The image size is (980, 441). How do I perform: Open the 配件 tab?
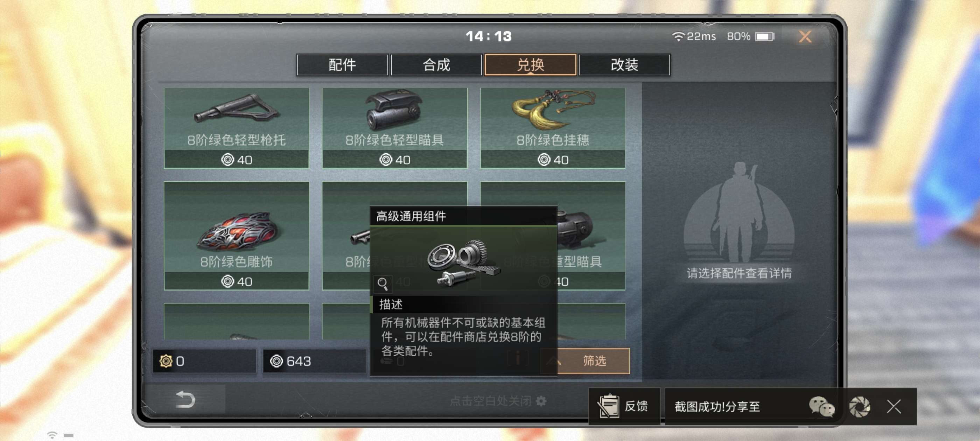coord(342,65)
